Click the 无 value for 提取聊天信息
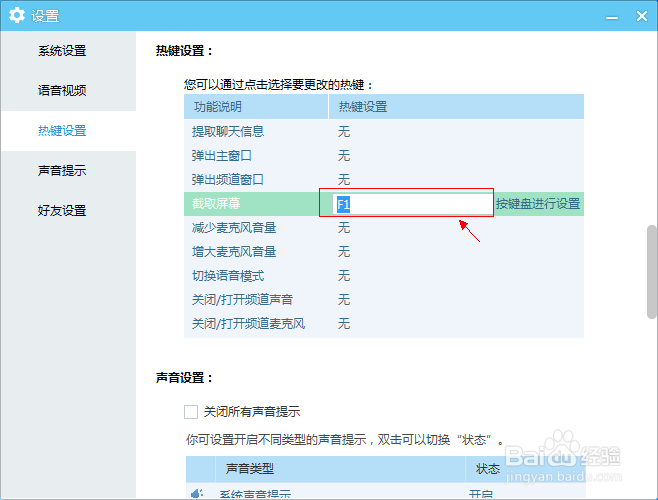This screenshot has height=500, width=658. coord(344,132)
